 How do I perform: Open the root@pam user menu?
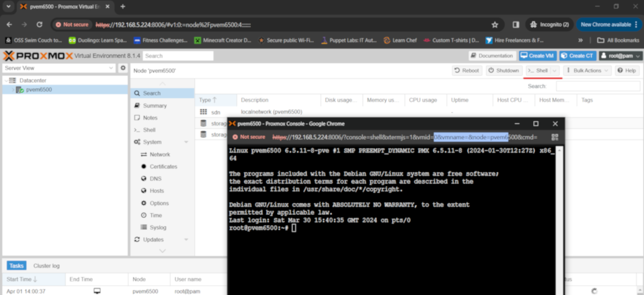(x=620, y=56)
